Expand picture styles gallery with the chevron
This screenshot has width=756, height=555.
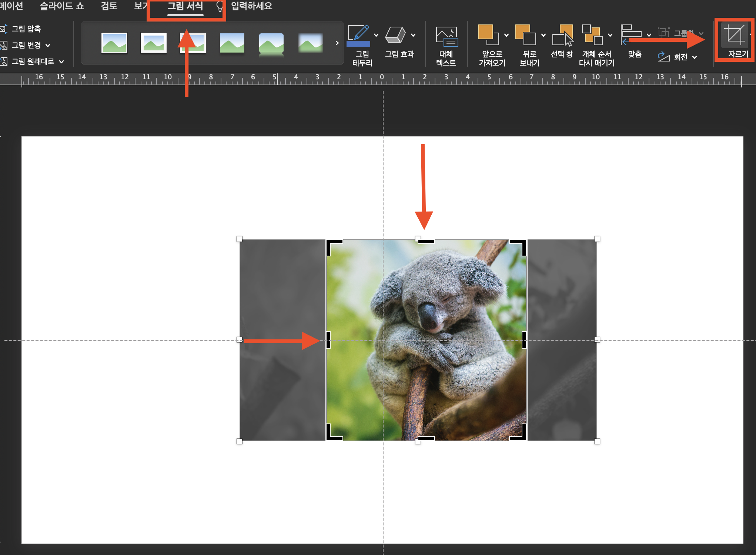[x=337, y=43]
